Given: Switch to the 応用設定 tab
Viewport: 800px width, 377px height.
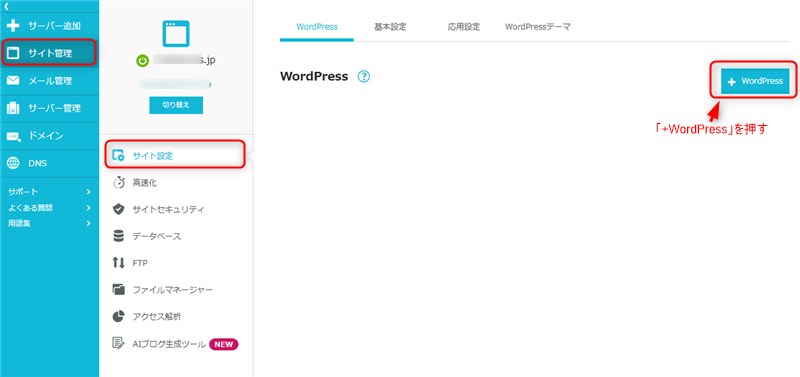Looking at the screenshot, I should click(464, 27).
